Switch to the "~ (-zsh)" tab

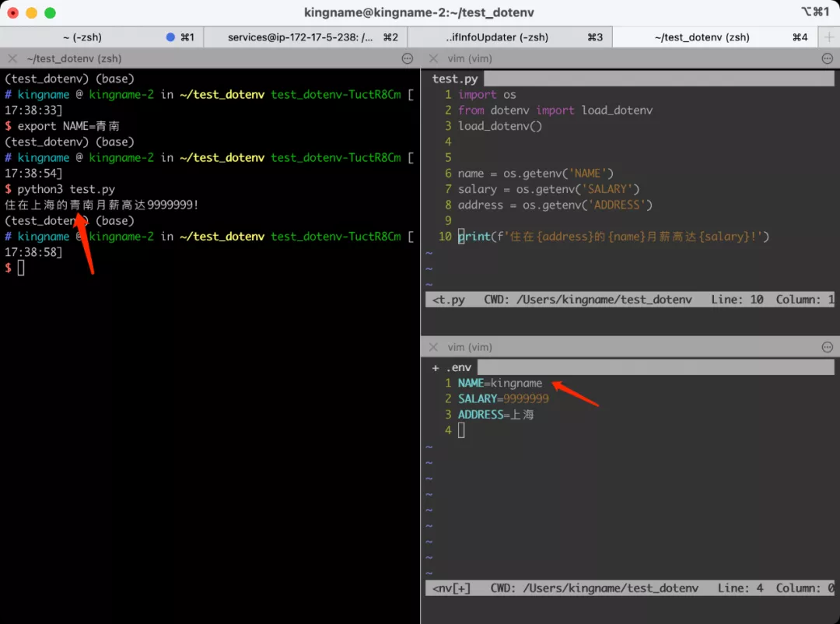pyautogui.click(x=82, y=37)
